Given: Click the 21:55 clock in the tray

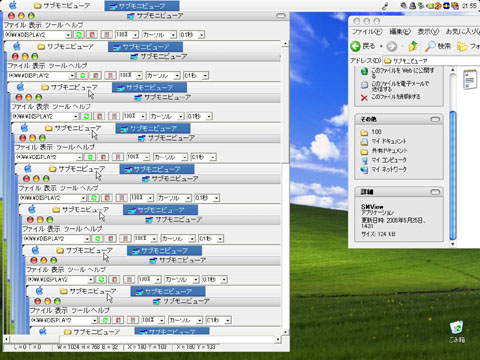Looking at the screenshot, I should click(x=469, y=6).
